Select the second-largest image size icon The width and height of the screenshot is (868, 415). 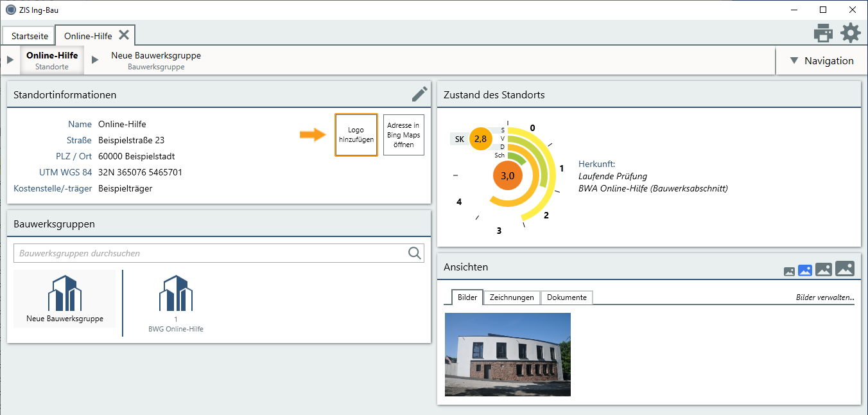[824, 270]
